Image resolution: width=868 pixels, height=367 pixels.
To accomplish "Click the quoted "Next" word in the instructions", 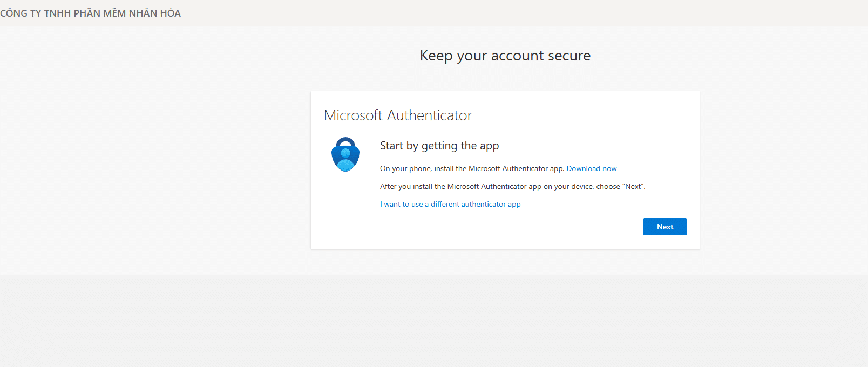I will [x=633, y=186].
